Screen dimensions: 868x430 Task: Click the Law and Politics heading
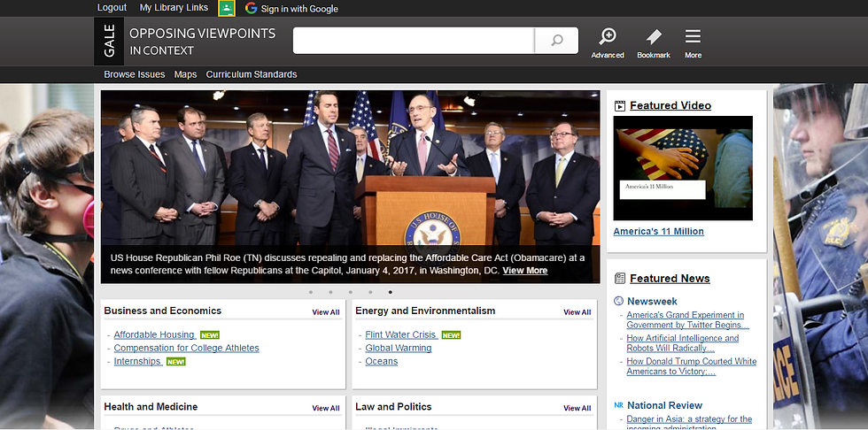click(393, 407)
